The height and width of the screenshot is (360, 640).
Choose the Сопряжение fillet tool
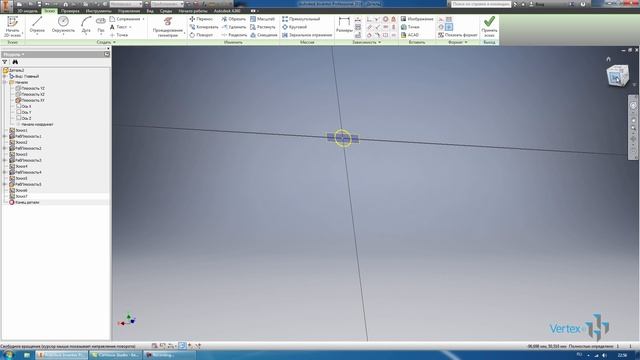tap(127, 19)
